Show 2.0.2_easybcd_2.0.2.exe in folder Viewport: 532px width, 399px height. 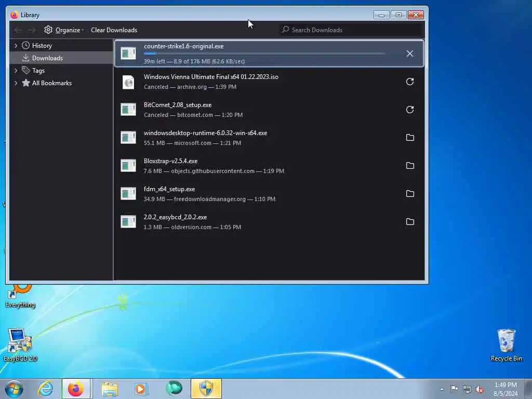tap(410, 221)
